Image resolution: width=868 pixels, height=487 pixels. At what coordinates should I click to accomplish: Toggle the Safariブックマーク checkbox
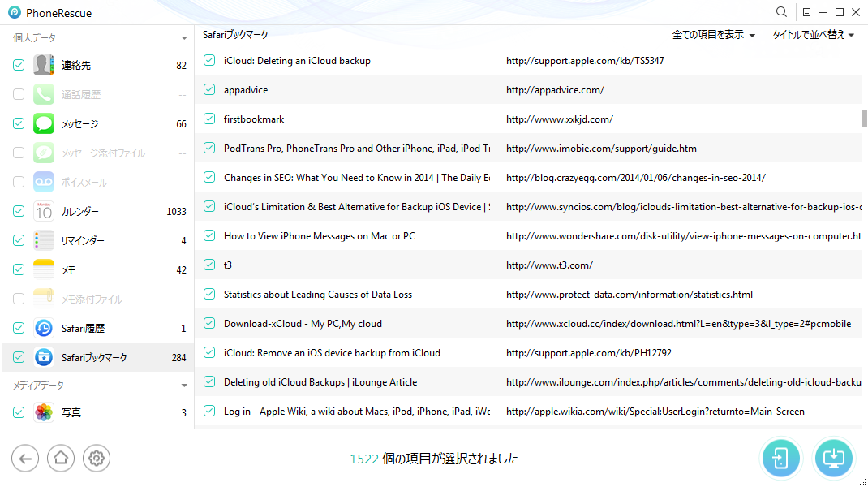(19, 357)
